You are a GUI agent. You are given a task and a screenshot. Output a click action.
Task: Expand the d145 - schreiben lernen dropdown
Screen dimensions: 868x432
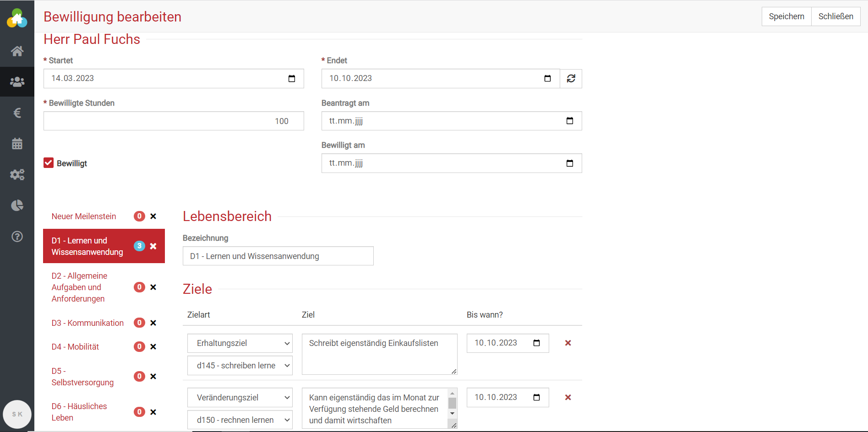coord(240,366)
